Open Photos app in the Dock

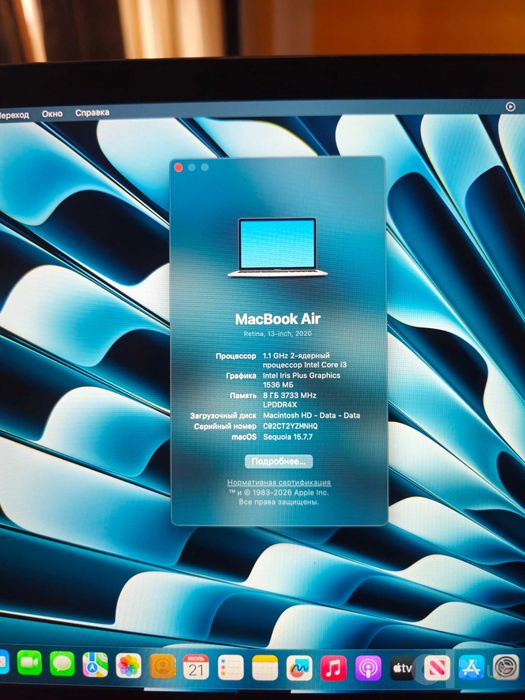coord(129,666)
